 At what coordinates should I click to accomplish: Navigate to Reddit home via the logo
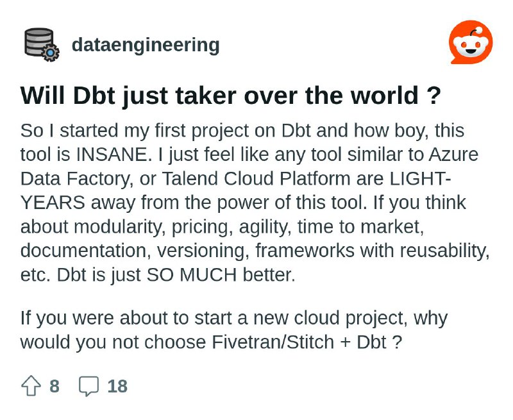(473, 41)
